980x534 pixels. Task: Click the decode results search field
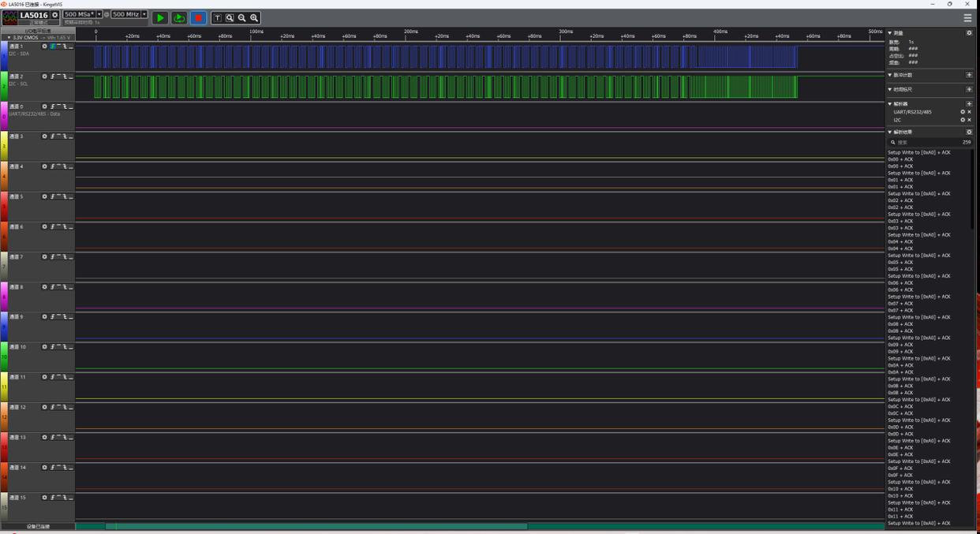click(930, 142)
